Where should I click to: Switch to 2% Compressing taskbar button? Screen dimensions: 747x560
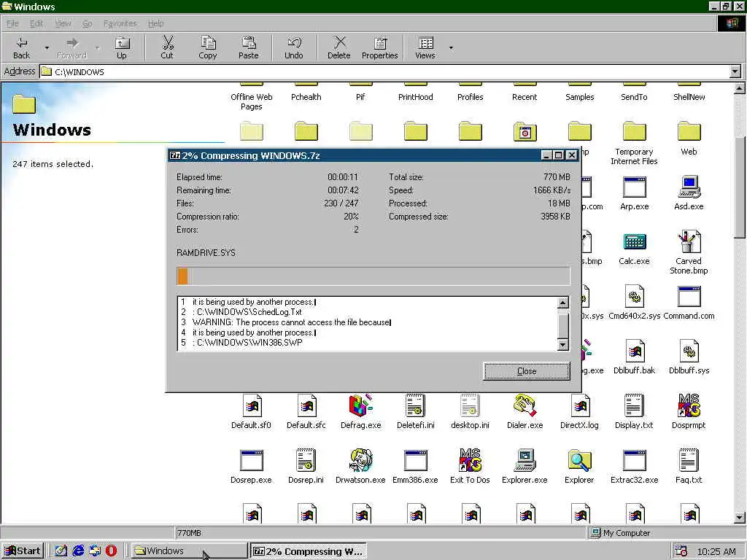[x=309, y=551]
